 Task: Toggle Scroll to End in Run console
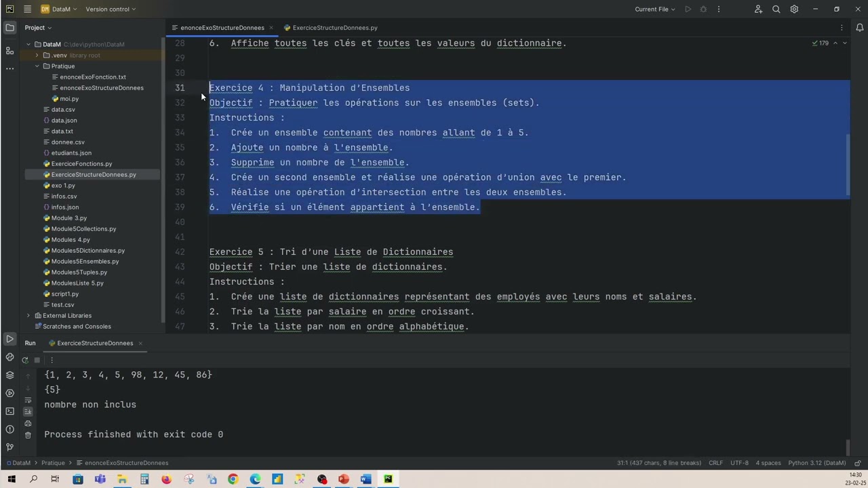pos(28,411)
